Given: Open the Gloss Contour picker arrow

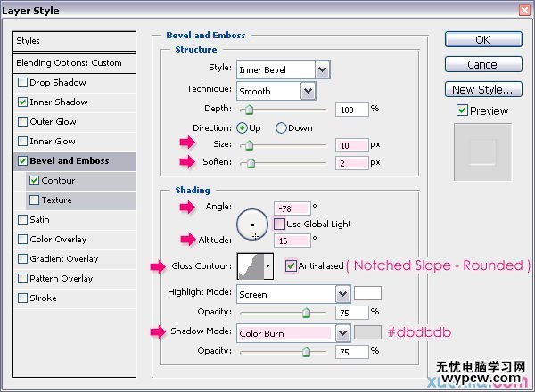Looking at the screenshot, I should coord(268,266).
